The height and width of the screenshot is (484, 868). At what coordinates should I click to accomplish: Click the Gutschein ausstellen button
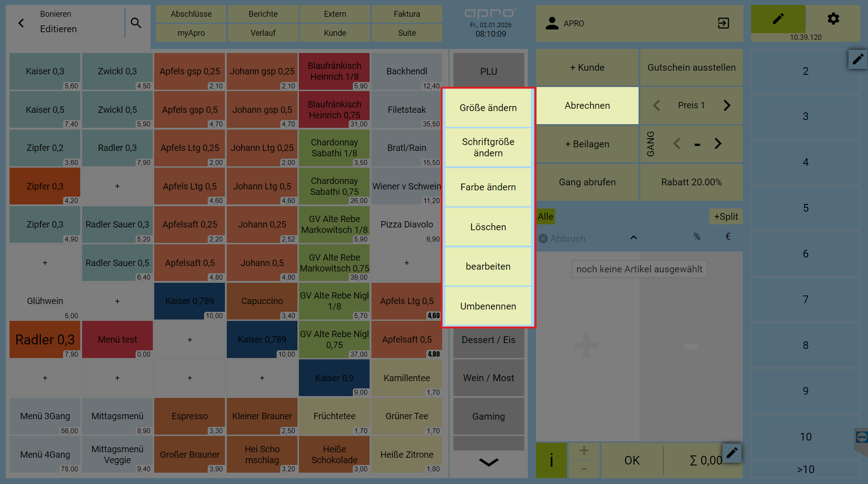(691, 68)
